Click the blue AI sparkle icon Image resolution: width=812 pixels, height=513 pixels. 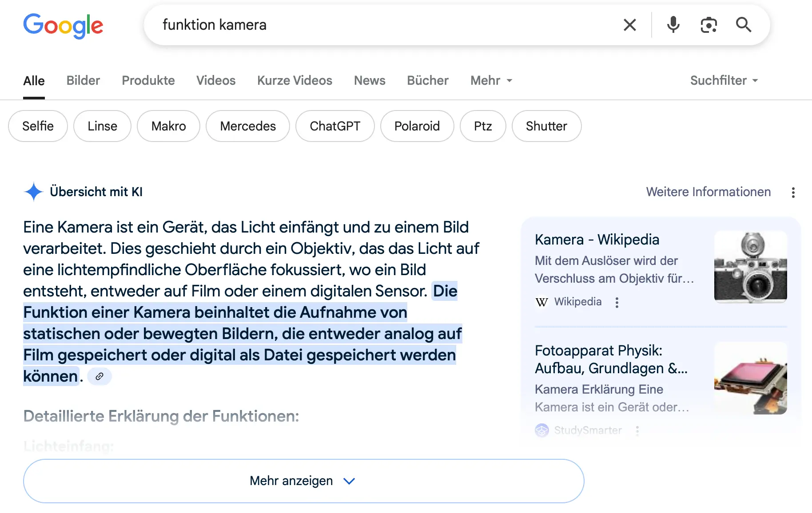pos(33,192)
